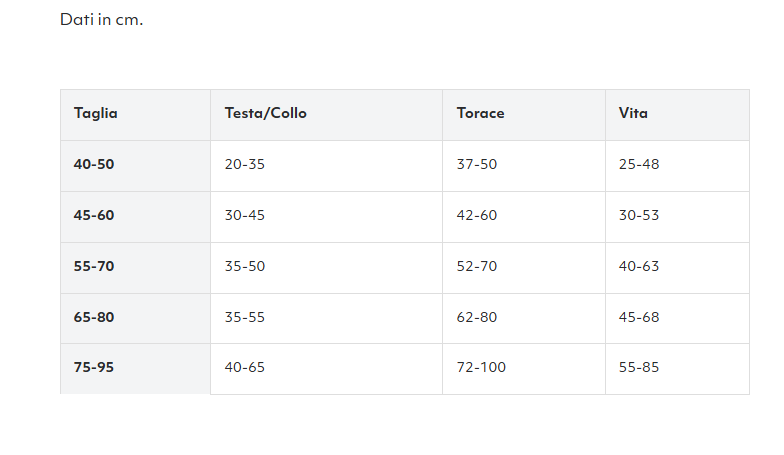Select the 30-53 Vita cell
Image resolution: width=784 pixels, height=455 pixels.
[x=639, y=215]
